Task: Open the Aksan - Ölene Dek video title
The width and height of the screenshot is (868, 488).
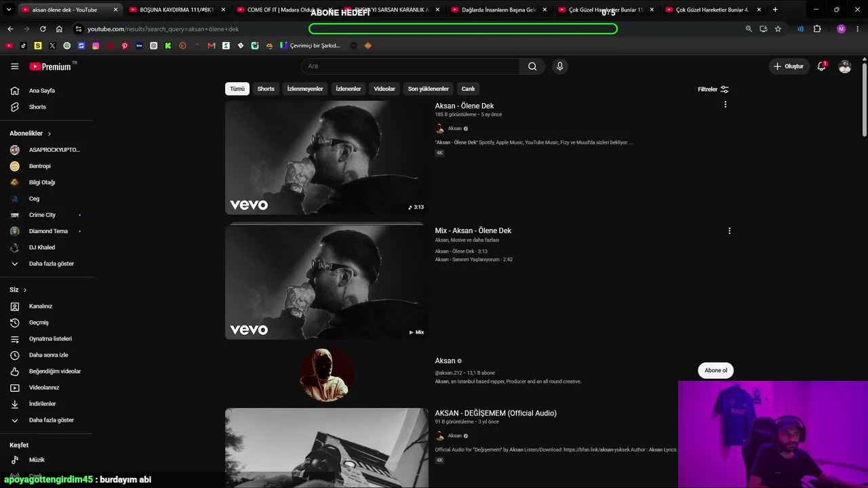Action: point(465,106)
